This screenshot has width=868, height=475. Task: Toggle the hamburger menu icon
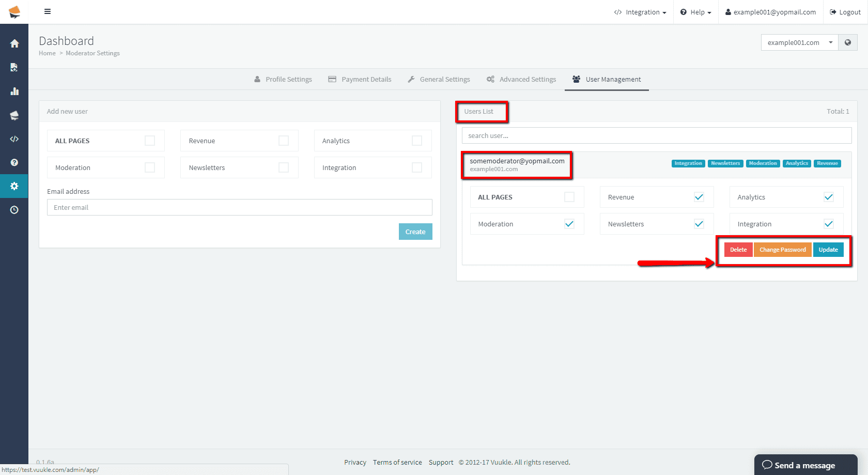(x=48, y=11)
